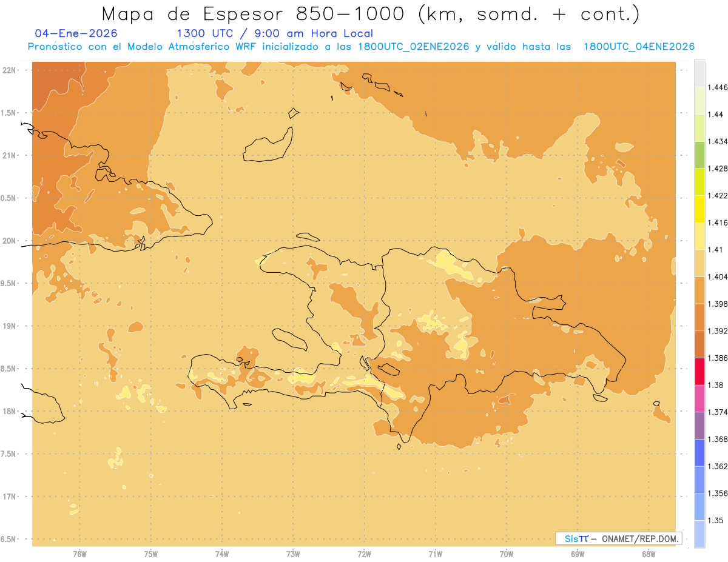Click the colorbar value label '1.44'
728x562 pixels.
715,115
